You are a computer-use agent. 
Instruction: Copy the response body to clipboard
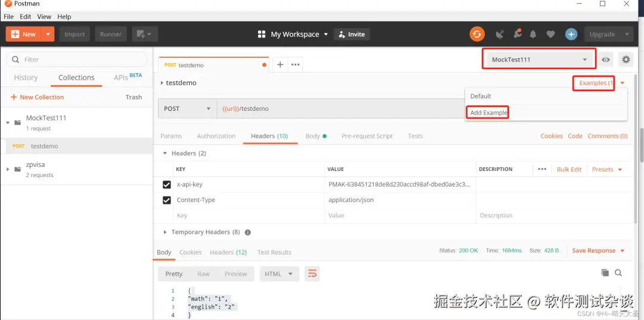click(x=605, y=272)
